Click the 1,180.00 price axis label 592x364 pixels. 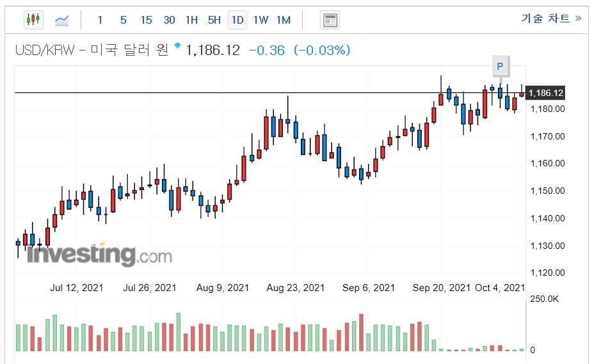[547, 109]
